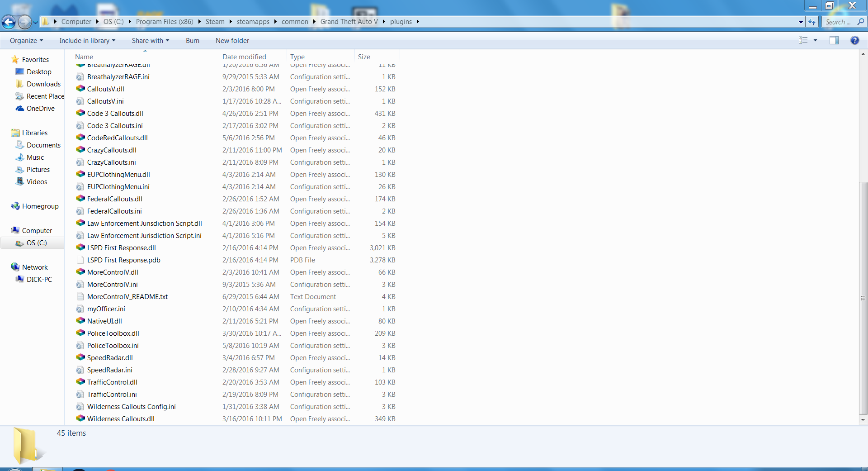Click the scrollbar up arrow in file list
This screenshot has height=471, width=868.
click(863, 55)
